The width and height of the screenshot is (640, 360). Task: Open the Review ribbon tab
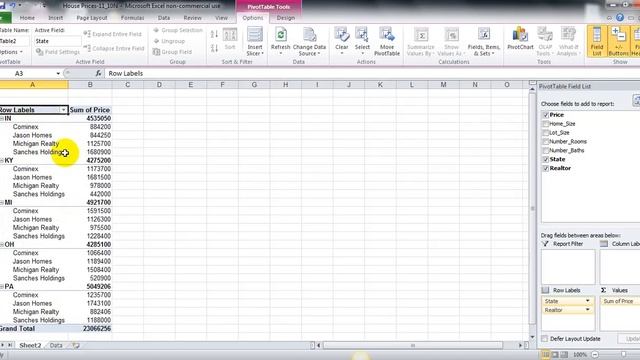coord(192,18)
